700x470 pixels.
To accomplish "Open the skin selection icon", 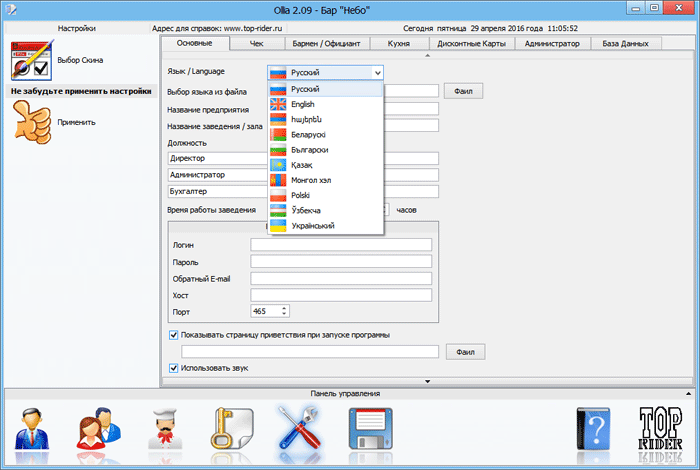I will 28,62.
